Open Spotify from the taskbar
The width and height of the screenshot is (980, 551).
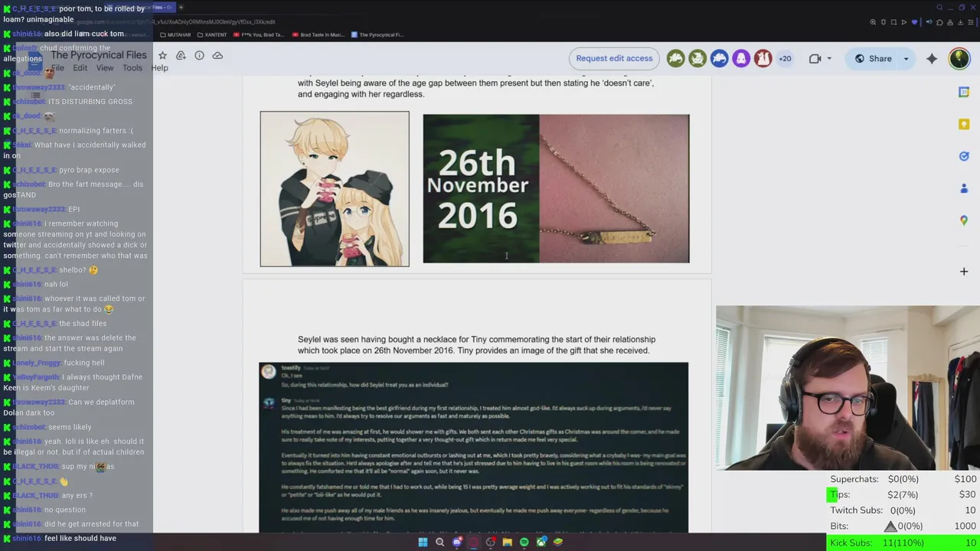point(524,542)
